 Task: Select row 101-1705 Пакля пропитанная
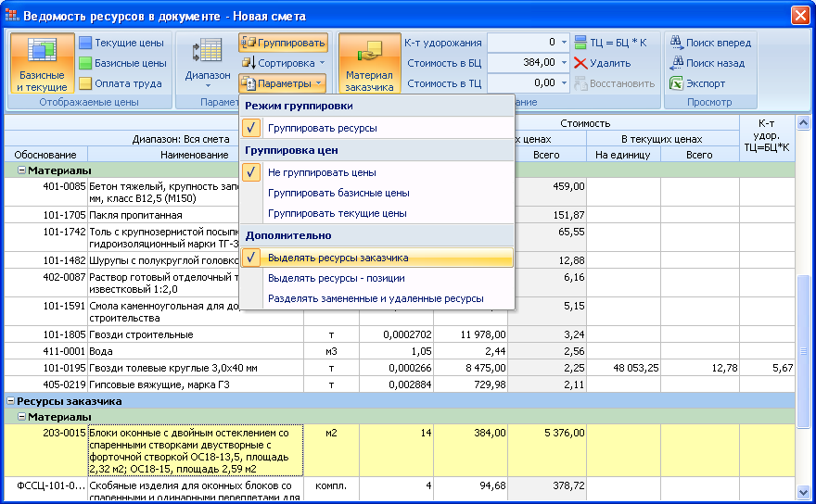coord(400,215)
